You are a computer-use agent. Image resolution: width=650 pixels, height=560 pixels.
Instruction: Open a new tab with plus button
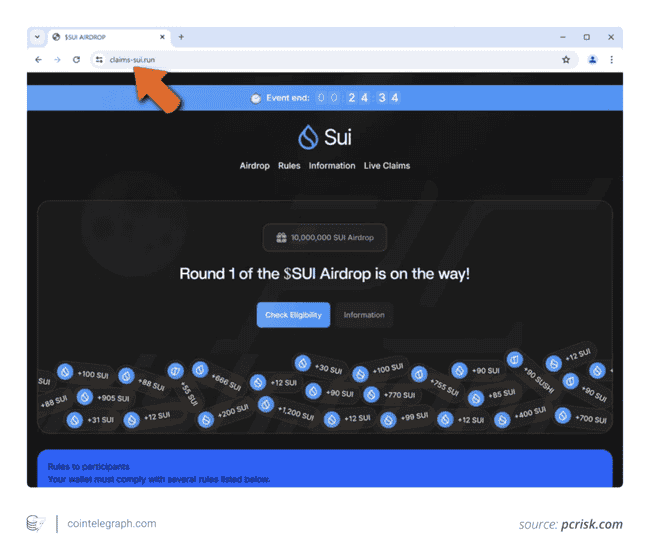(181, 37)
